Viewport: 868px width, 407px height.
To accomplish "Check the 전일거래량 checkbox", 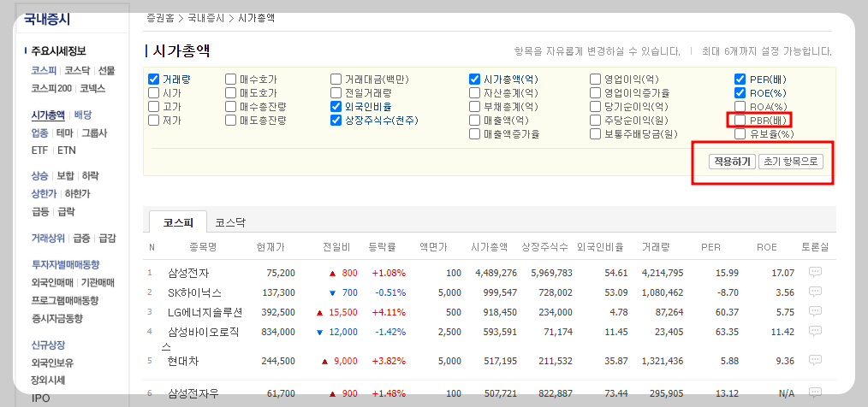I will coord(336,93).
